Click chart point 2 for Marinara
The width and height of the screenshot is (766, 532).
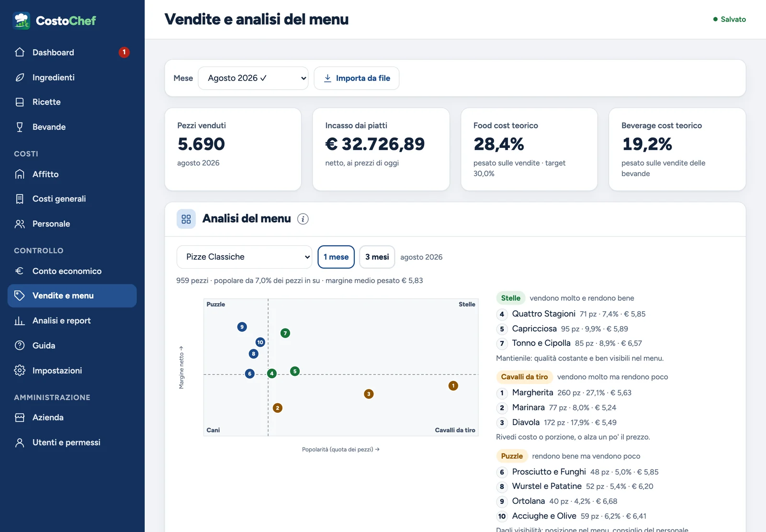point(277,408)
